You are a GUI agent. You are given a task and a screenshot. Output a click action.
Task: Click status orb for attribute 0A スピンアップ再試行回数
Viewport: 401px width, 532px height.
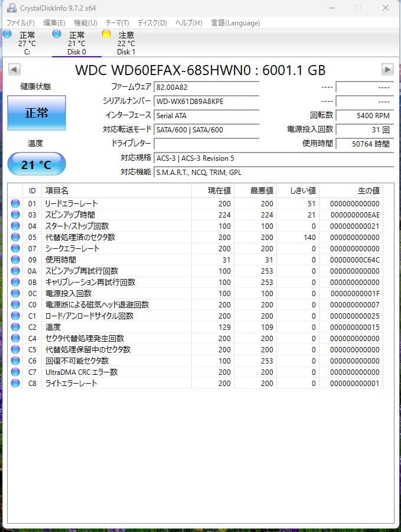15,270
